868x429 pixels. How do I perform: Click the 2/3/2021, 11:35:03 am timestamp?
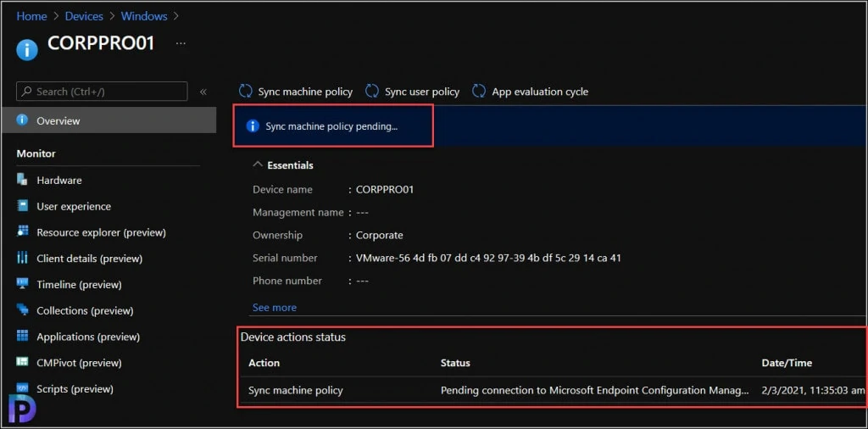pyautogui.click(x=813, y=390)
